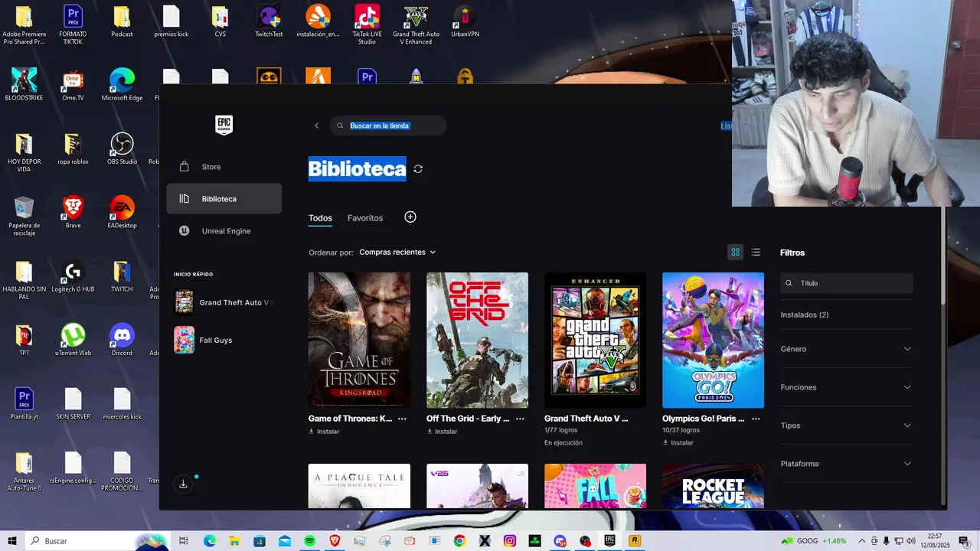Click the taskbar Buscar search box
980x551 pixels.
pyautogui.click(x=97, y=541)
